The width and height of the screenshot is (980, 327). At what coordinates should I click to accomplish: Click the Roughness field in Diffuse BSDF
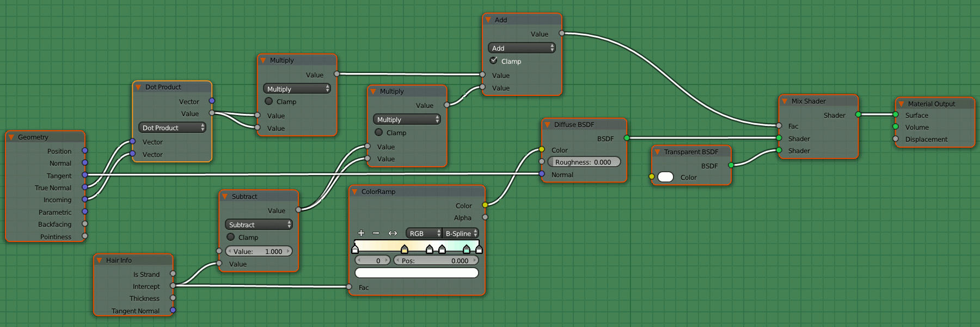(x=584, y=162)
